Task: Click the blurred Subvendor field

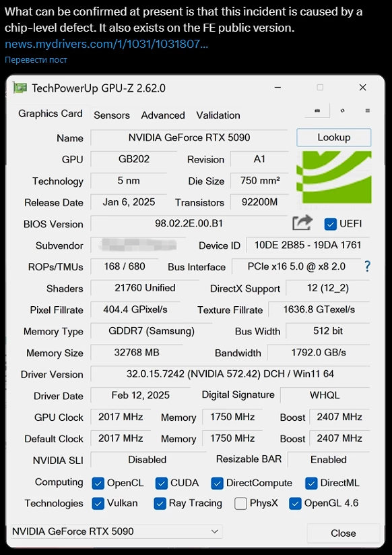Action: click(138, 245)
